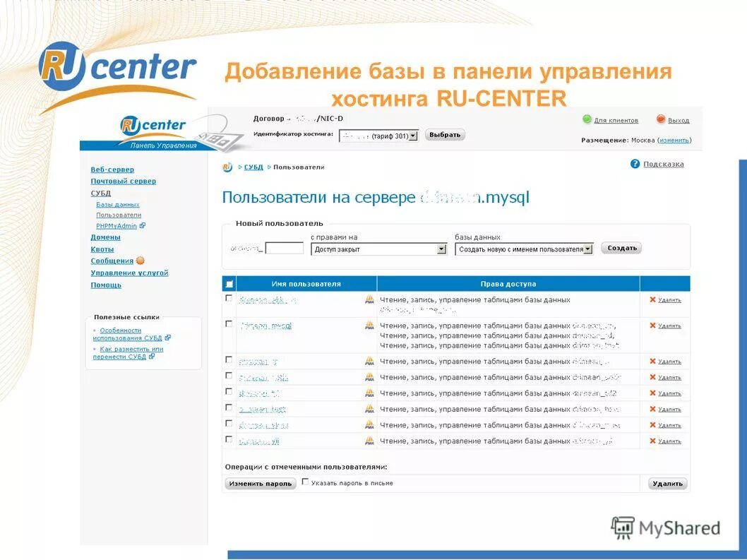
Task: Open Создать новую с именем пользователя dropdown
Action: [x=524, y=249]
